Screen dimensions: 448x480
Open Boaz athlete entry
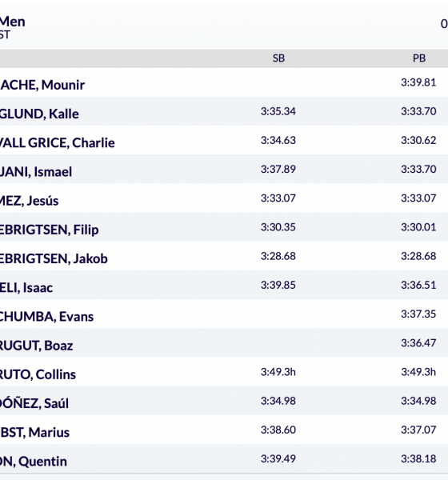coord(37,346)
